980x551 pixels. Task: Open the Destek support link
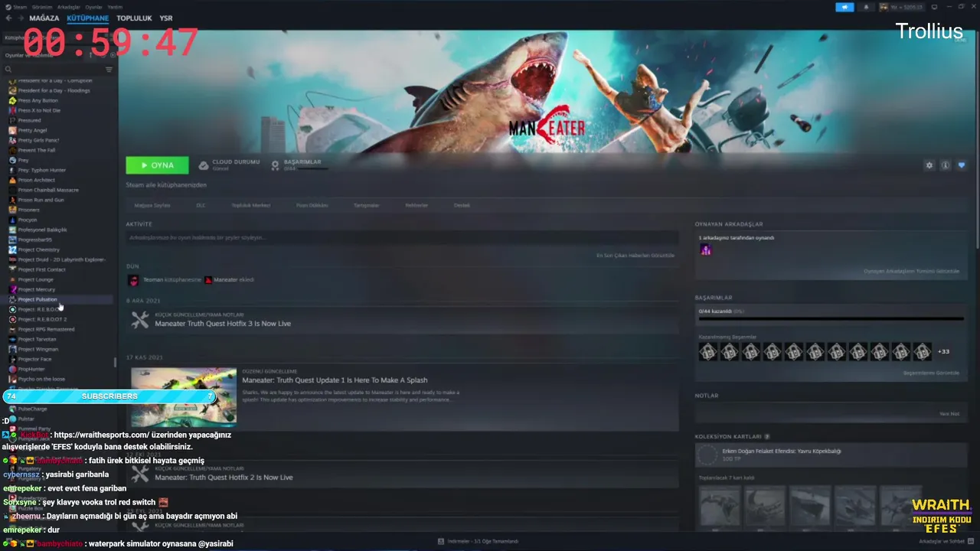click(462, 205)
